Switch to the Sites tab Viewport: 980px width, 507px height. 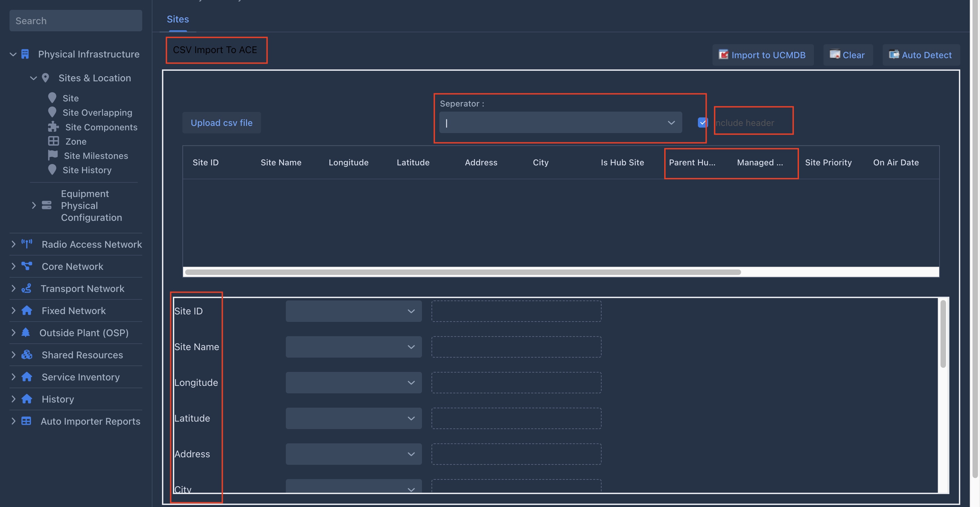tap(178, 19)
